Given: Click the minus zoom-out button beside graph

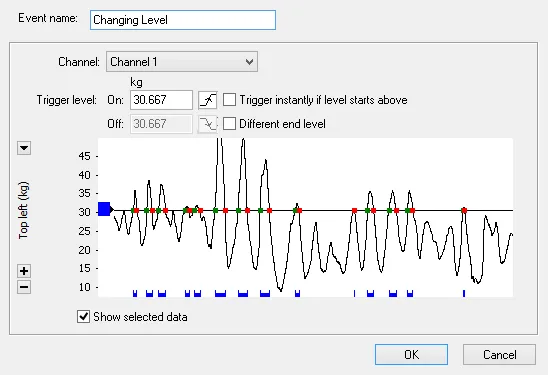Looking at the screenshot, I should click(24, 287).
